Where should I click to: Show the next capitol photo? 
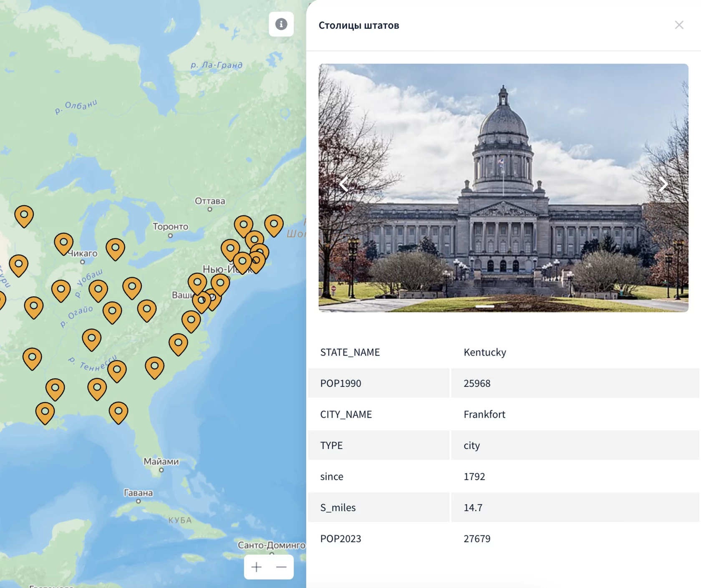[x=663, y=184]
